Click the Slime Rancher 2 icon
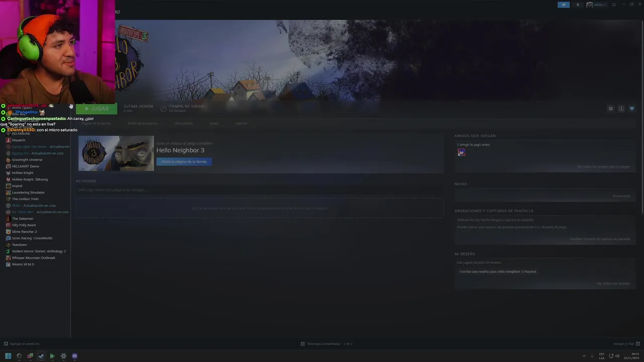 (x=8, y=232)
